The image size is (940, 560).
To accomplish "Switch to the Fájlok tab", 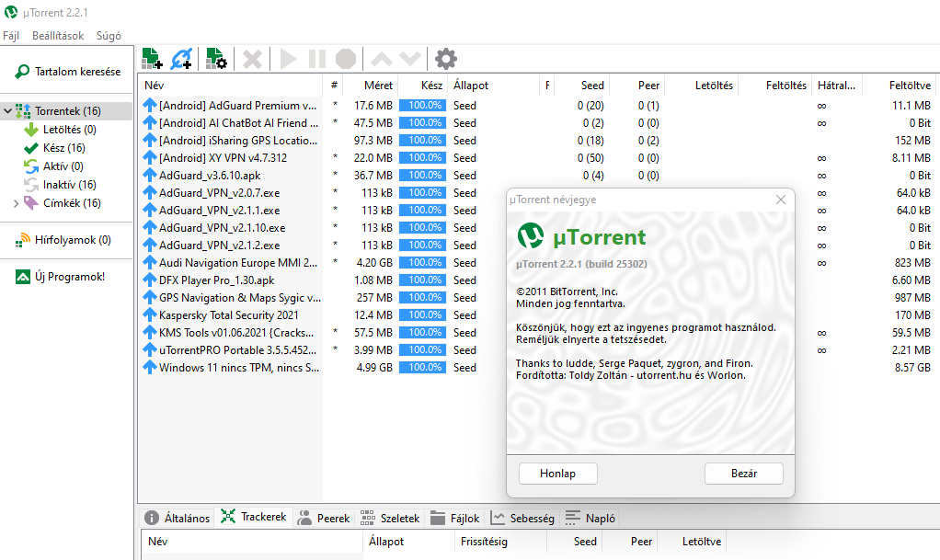I will 455,518.
